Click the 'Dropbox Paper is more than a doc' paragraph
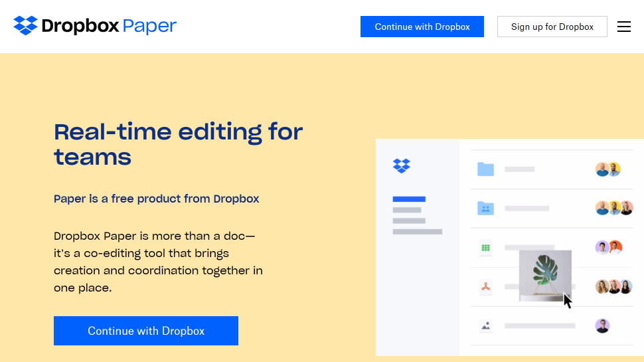 (x=158, y=262)
